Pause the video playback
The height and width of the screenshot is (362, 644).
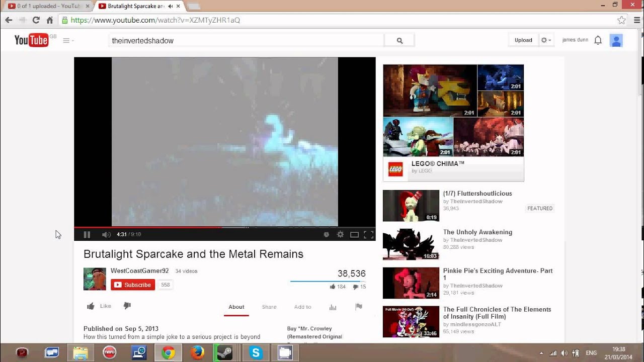(x=87, y=234)
